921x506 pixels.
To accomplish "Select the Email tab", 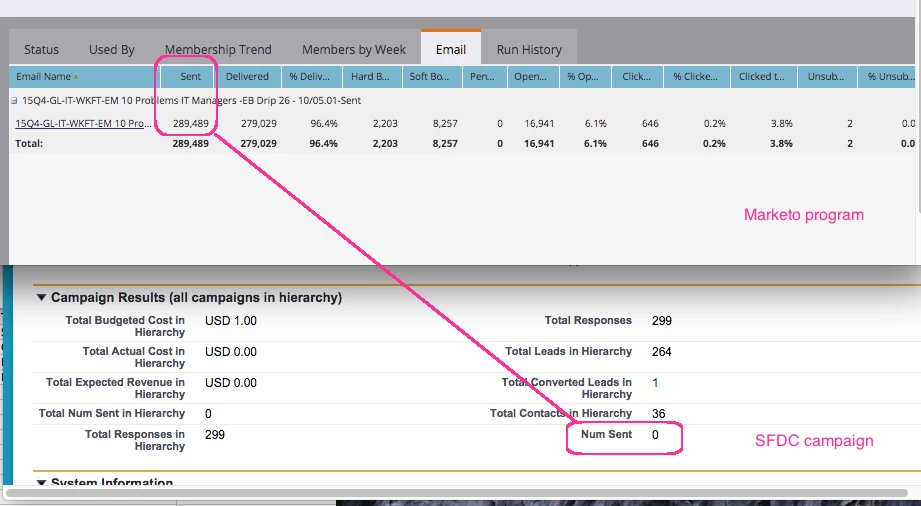I will pyautogui.click(x=451, y=48).
